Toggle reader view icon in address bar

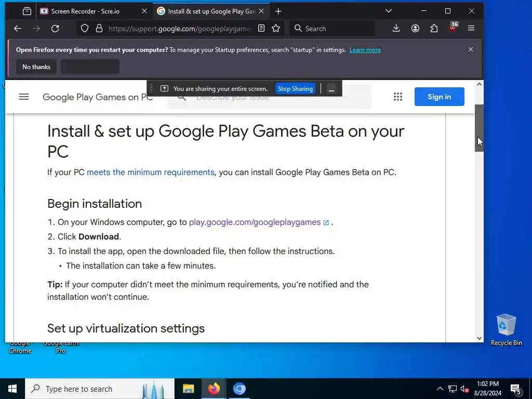click(261, 29)
